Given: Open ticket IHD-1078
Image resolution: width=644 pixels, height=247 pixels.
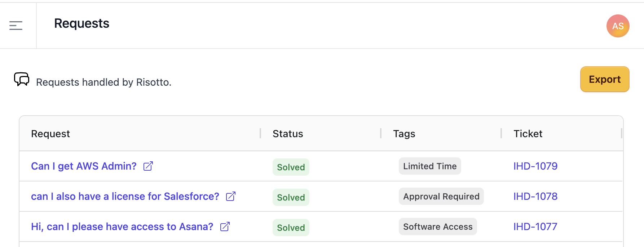Looking at the screenshot, I should (535, 196).
